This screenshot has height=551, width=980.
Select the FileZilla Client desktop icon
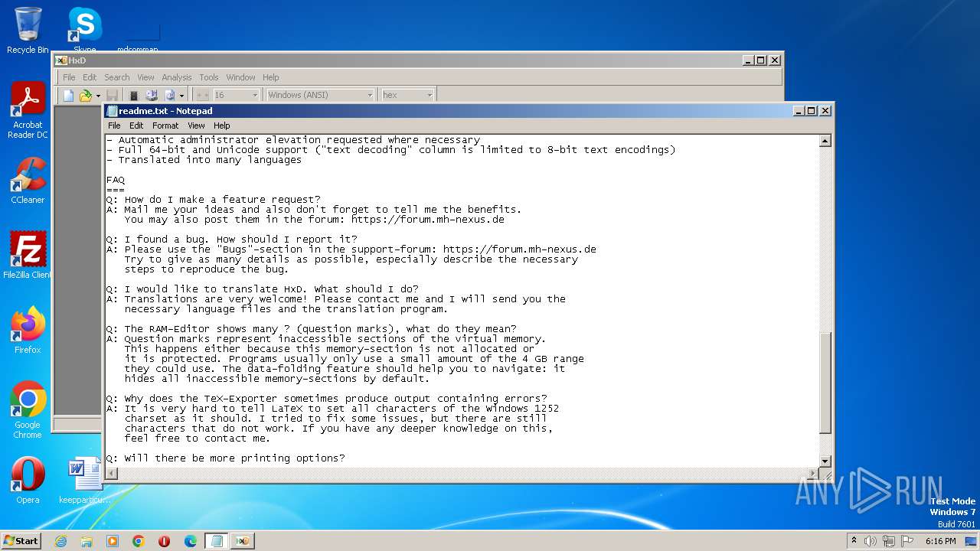[x=28, y=256]
